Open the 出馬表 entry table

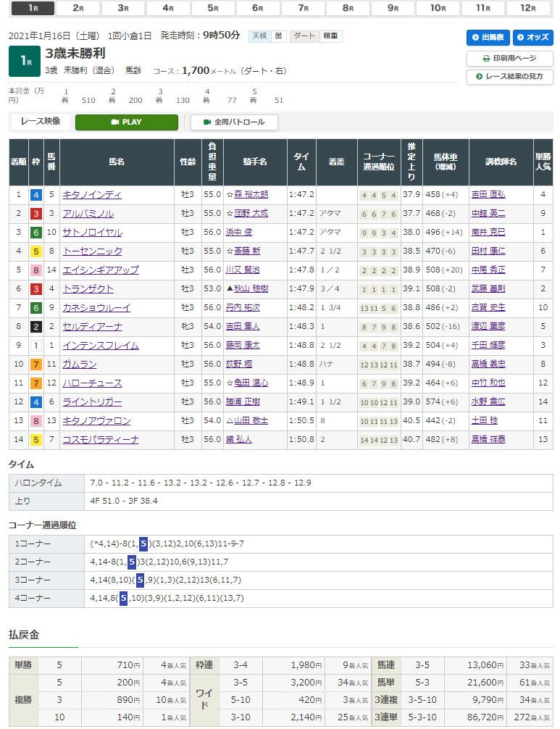pos(489,38)
